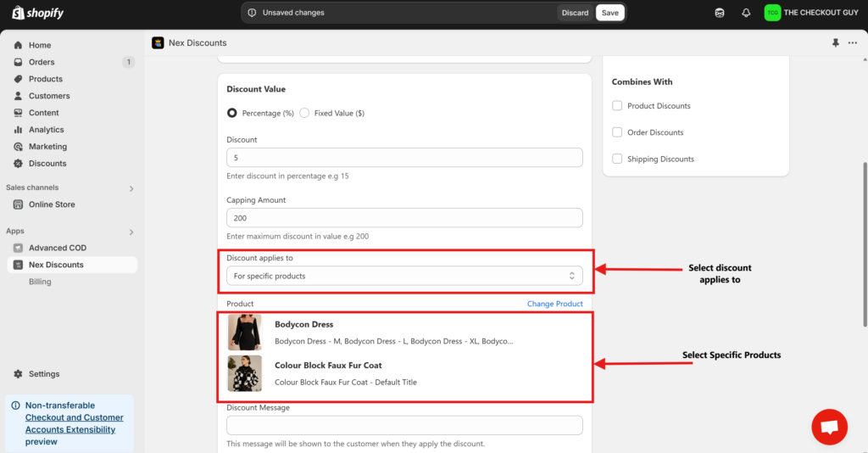Screen dimensions: 868x453
Task: Open the Home icon in sidebar
Action: pos(19,46)
